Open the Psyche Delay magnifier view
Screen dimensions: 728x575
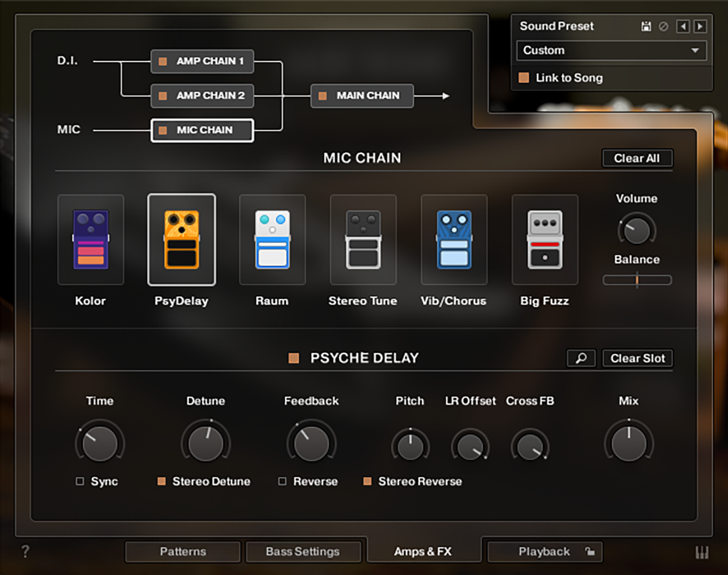(581, 358)
